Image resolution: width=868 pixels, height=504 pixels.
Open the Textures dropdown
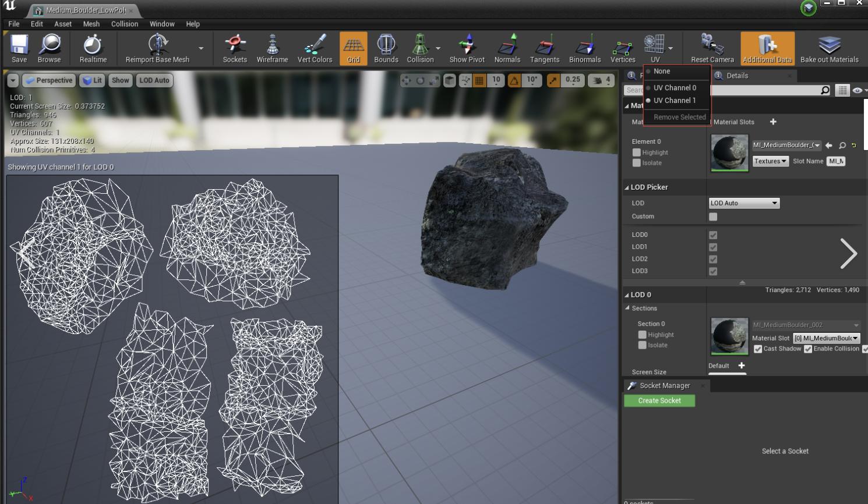coord(770,161)
